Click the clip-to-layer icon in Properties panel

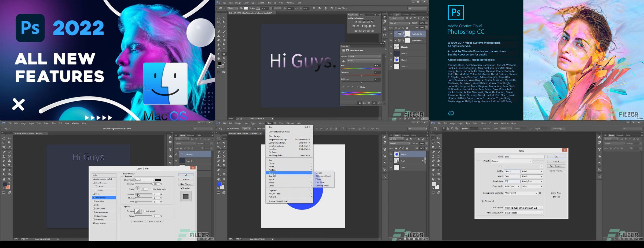[359, 103]
